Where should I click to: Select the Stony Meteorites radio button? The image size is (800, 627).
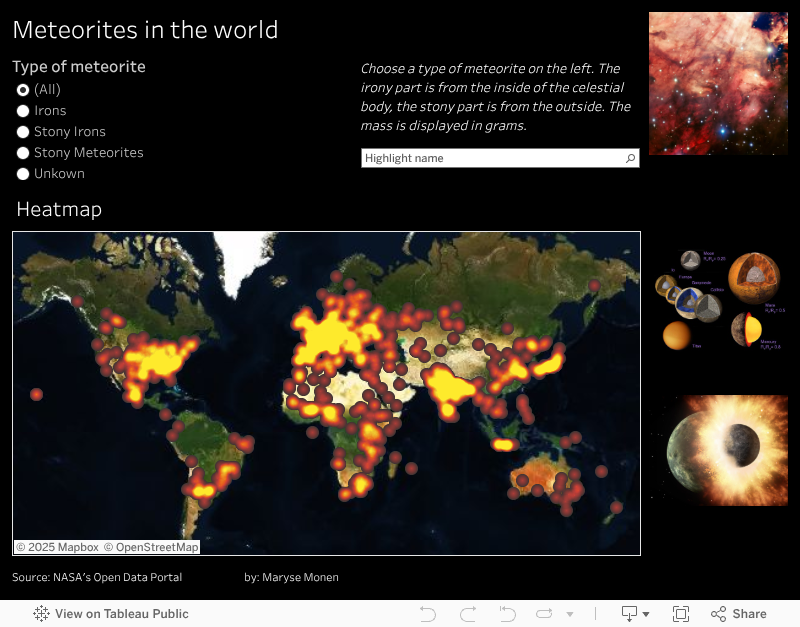[x=23, y=152]
